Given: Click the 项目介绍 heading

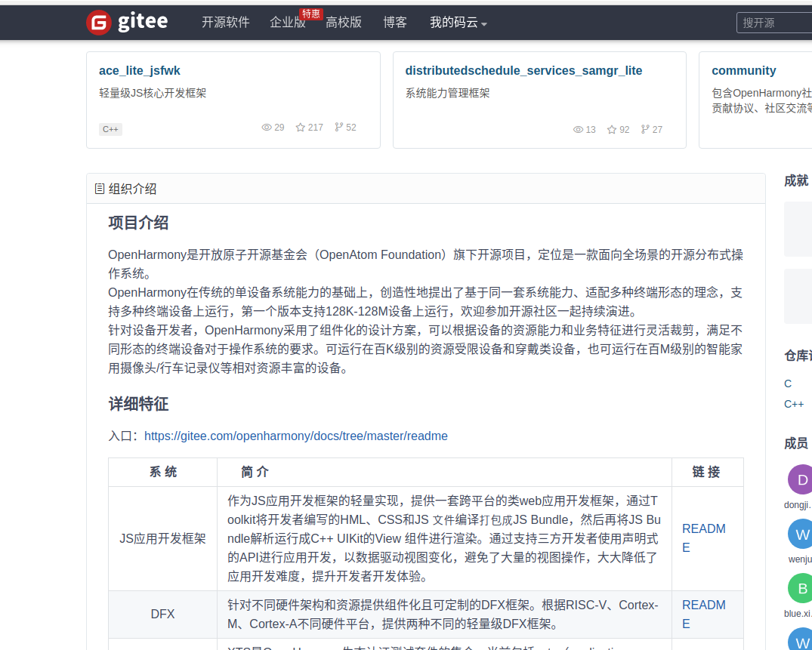Looking at the screenshot, I should pos(138,223).
